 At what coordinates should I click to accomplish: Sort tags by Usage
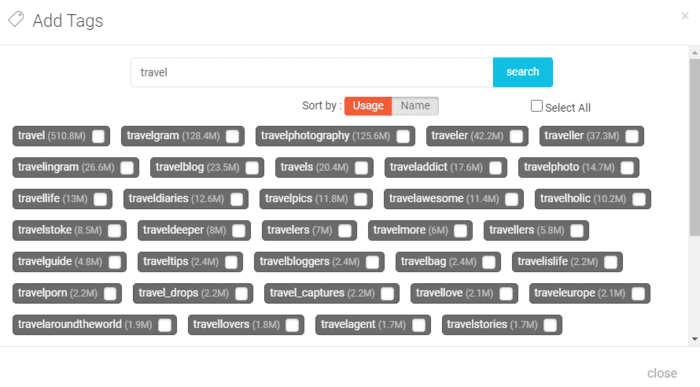click(368, 106)
